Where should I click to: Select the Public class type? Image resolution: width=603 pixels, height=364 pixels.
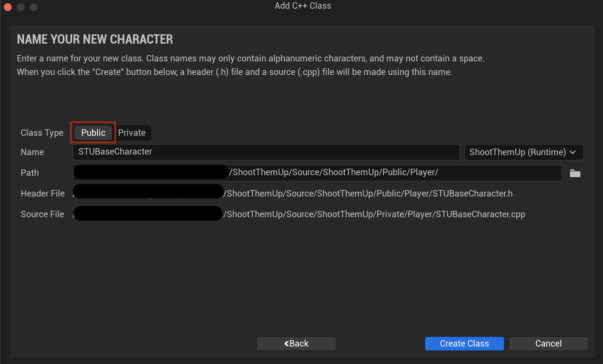[93, 133]
